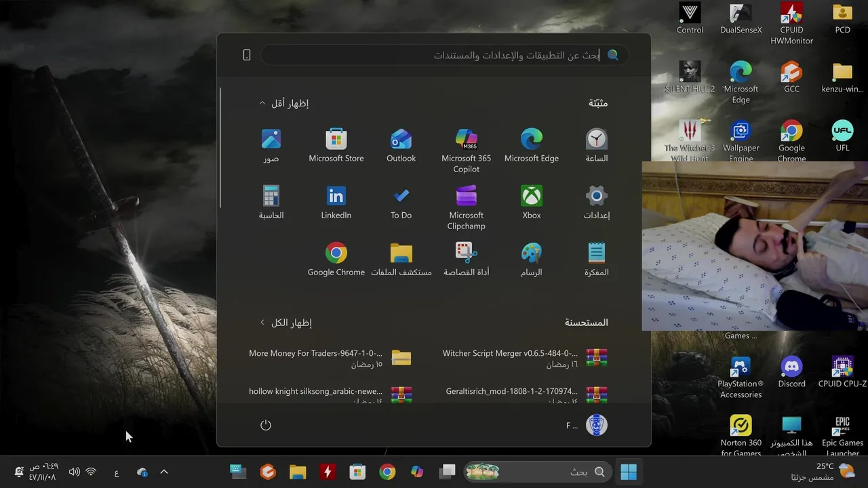Open SILENT HILL 2 desktop shortcut
868x488 pixels.
[690, 77]
